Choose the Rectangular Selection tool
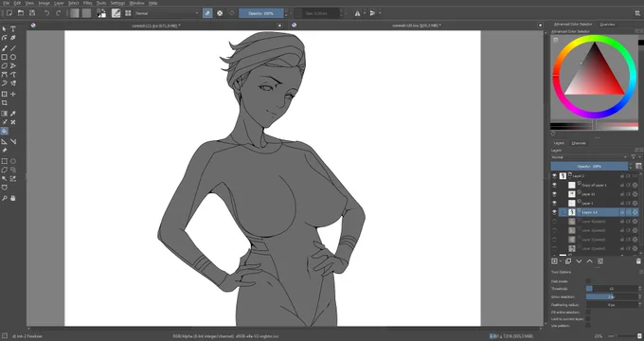644x341 pixels. tap(5, 161)
